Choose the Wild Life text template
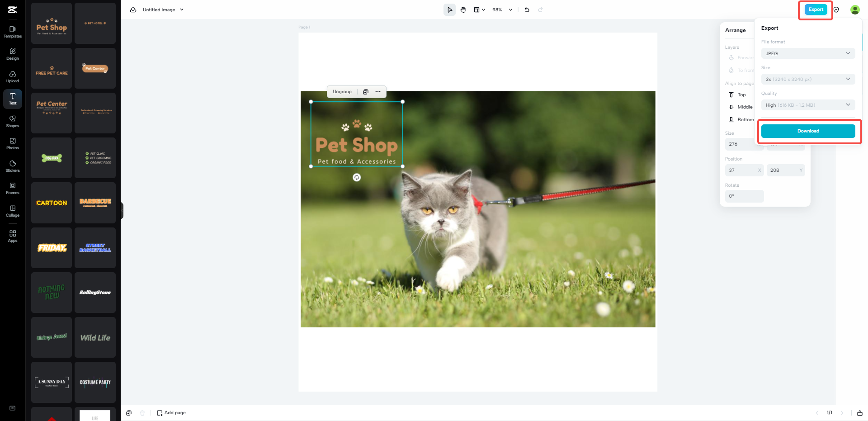This screenshot has height=421, width=868. click(95, 337)
